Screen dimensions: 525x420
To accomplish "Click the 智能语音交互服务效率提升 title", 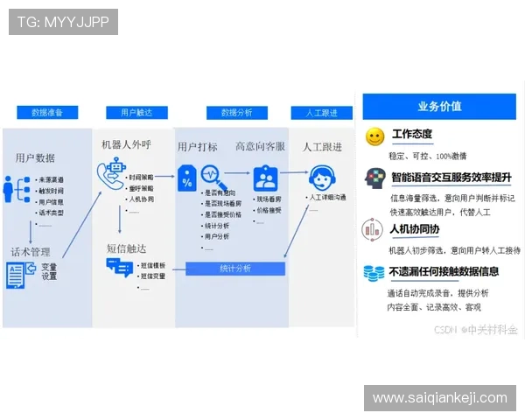I will click(x=451, y=177).
